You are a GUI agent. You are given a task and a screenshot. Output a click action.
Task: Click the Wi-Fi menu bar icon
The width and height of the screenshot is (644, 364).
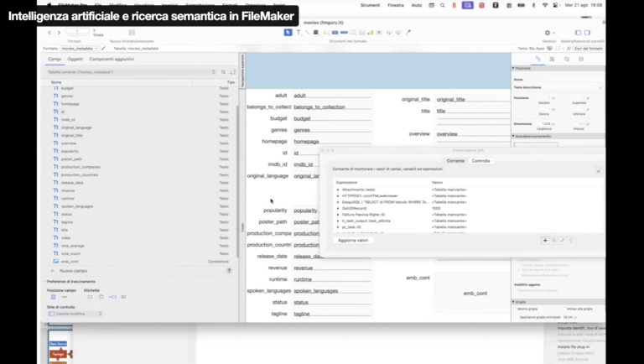click(x=545, y=5)
